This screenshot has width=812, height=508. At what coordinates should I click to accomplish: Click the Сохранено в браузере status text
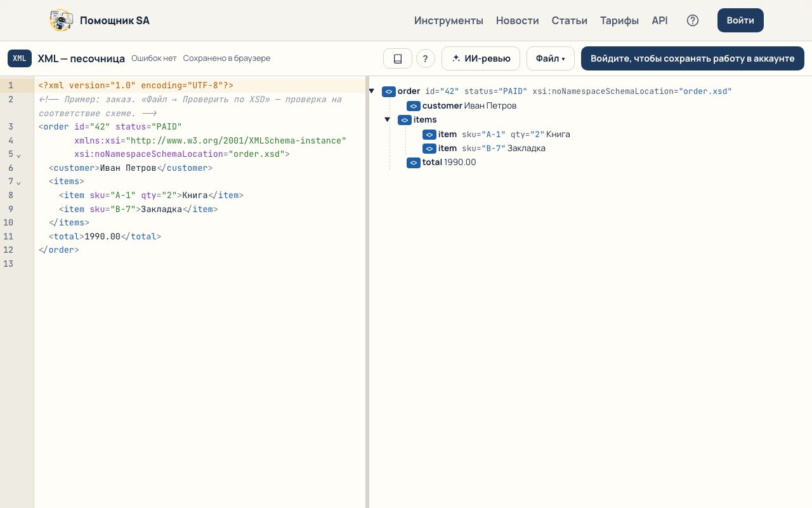pyautogui.click(x=227, y=58)
